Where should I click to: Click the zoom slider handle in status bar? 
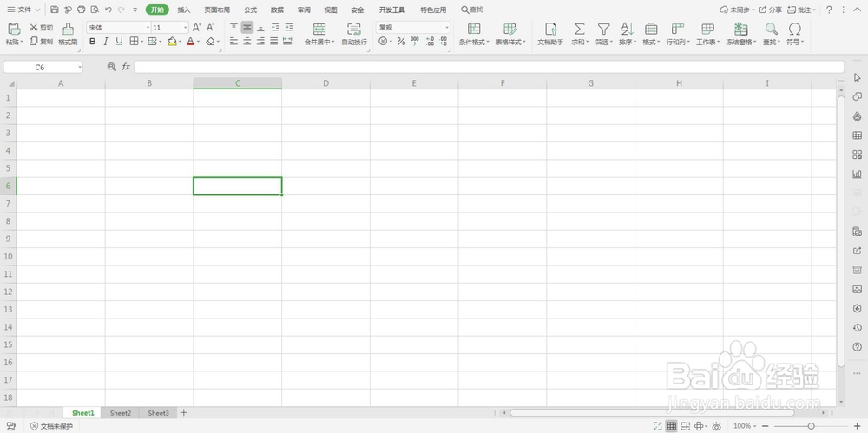(811, 426)
